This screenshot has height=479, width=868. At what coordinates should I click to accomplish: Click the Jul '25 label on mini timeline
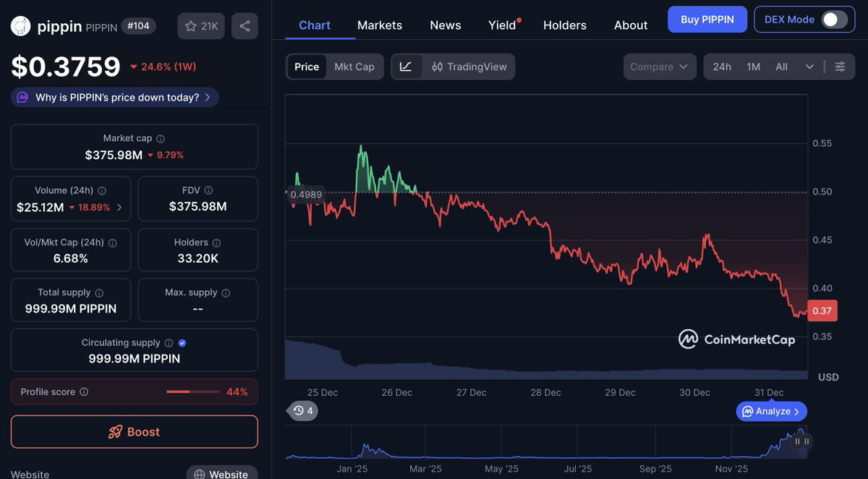click(578, 469)
